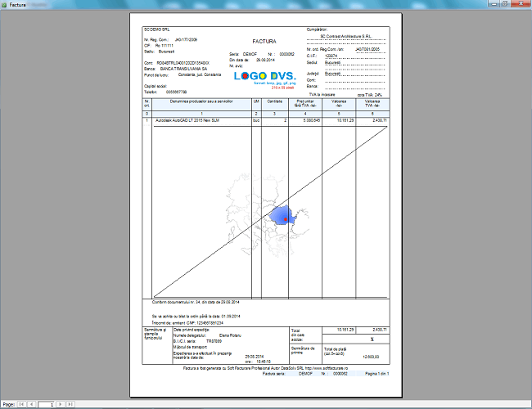Click the Factura window title bar icon
The image size is (532, 409).
click(x=5, y=5)
